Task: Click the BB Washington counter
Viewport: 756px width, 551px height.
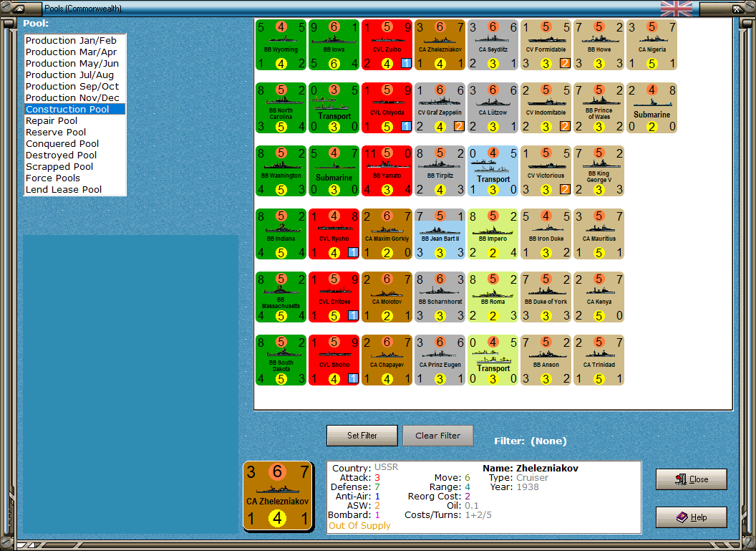Action: click(281, 171)
